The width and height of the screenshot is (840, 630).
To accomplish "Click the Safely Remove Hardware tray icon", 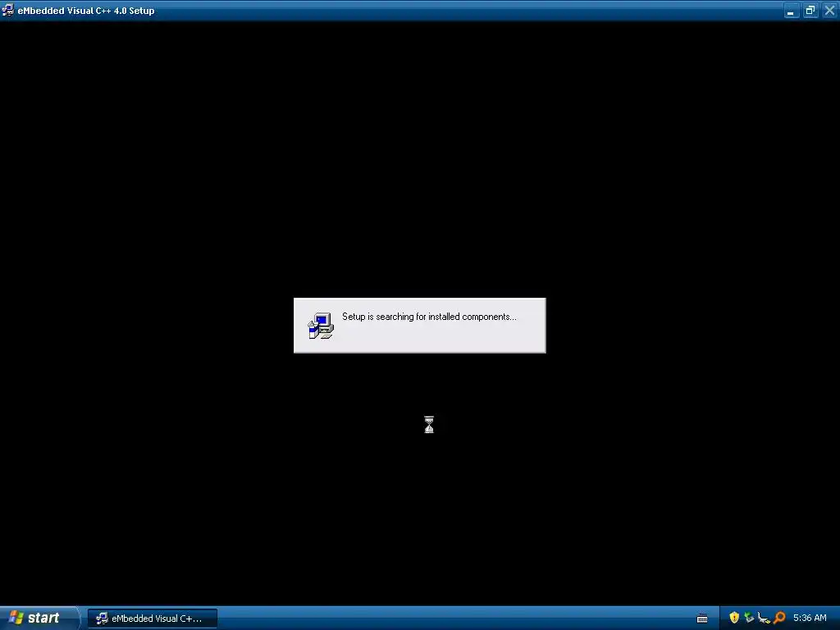I will pos(749,618).
